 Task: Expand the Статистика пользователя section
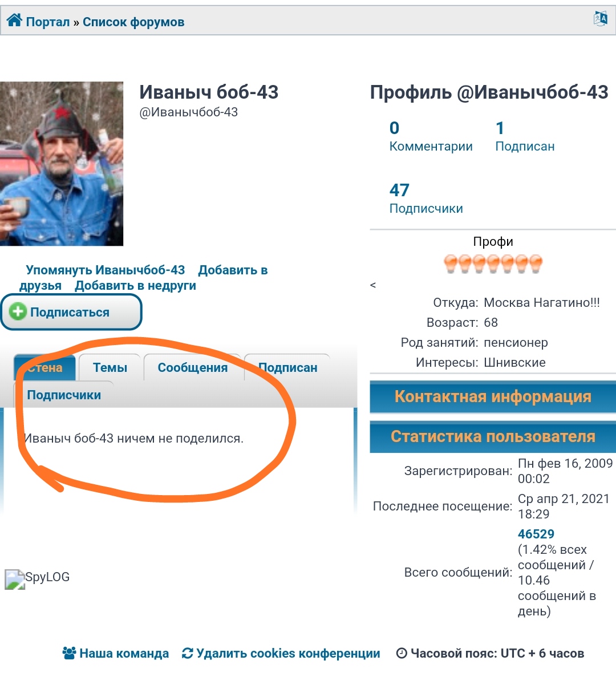click(493, 437)
